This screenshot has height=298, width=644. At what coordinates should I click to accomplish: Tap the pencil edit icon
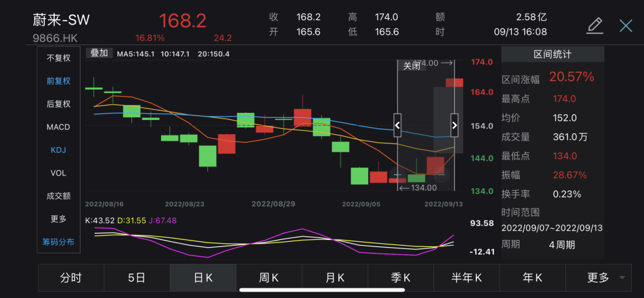594,26
